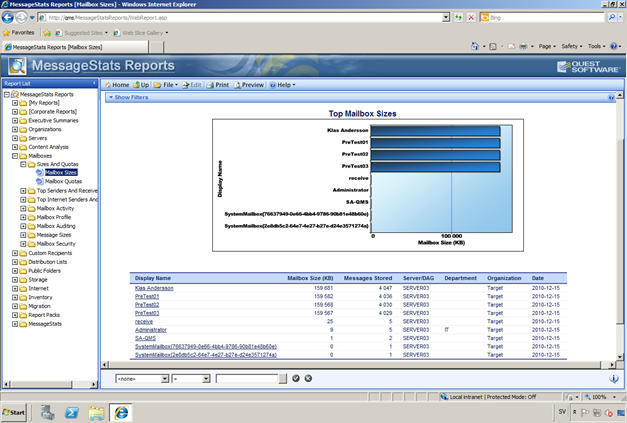Viewport: 627px width, 423px height.
Task: Open the PreTest01 link
Action: point(147,296)
